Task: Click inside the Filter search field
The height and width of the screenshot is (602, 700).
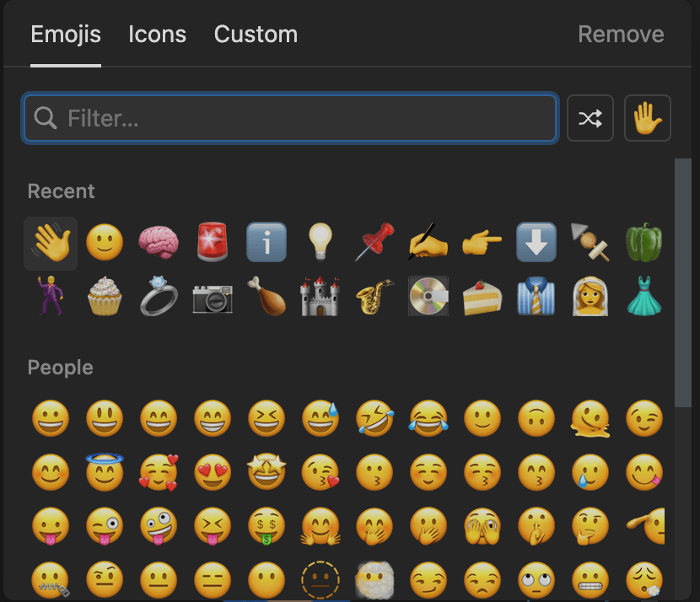Action: click(290, 118)
